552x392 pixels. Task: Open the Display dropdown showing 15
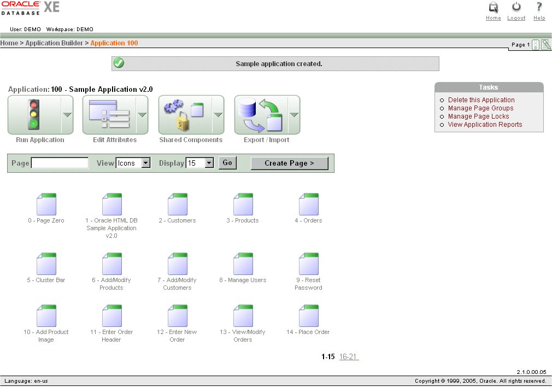[199, 163]
